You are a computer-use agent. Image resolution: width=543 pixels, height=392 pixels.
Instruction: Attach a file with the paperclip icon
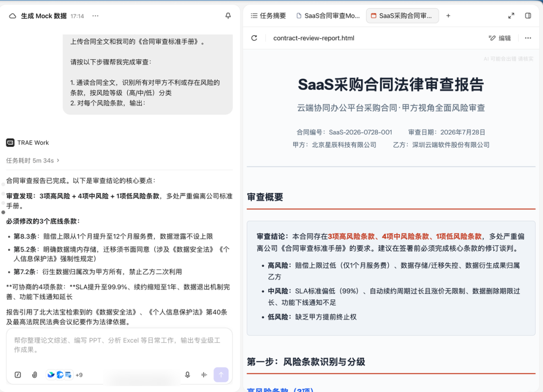(x=35, y=375)
